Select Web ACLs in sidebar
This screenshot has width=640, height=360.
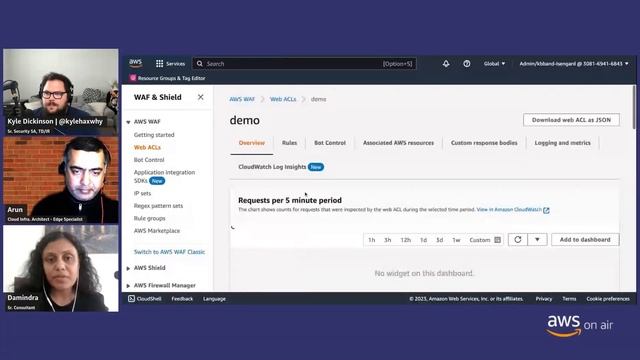click(x=147, y=147)
